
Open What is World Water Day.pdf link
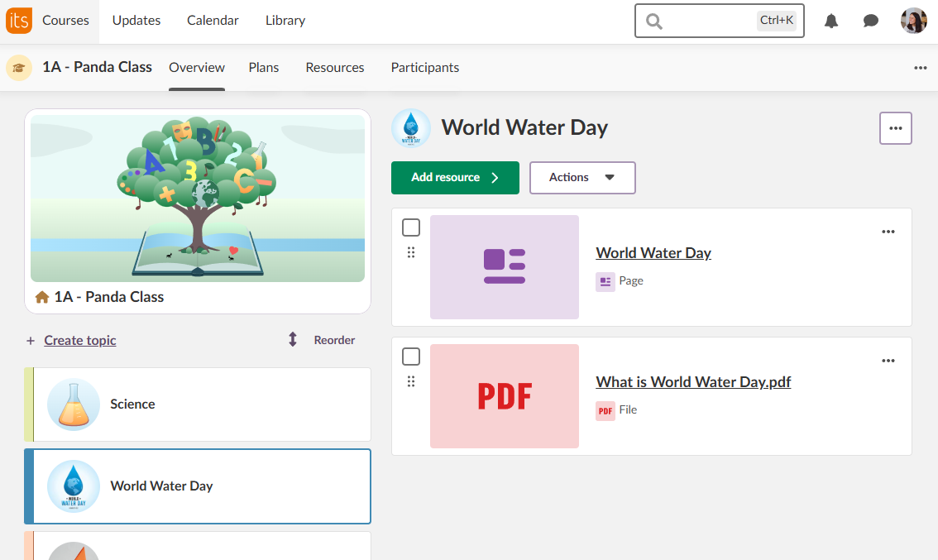pyautogui.click(x=693, y=382)
